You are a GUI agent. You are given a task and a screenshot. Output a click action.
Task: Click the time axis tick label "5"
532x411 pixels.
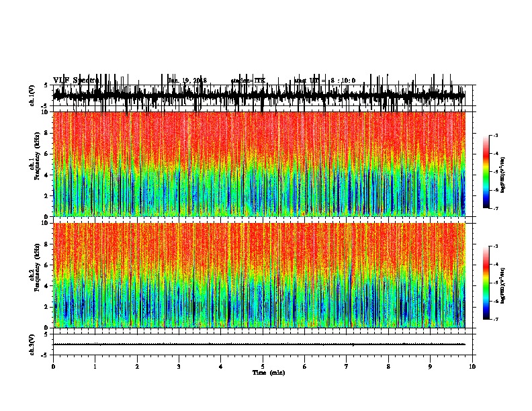tap(263, 367)
